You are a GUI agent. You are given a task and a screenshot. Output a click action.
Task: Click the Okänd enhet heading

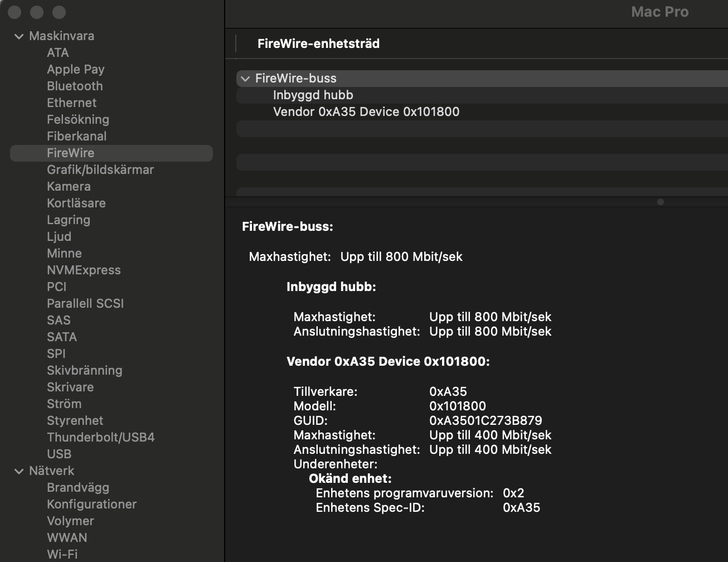pyautogui.click(x=350, y=478)
